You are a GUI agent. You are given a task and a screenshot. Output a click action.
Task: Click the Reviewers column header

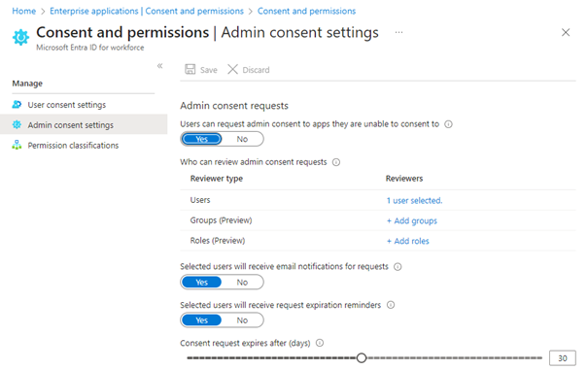point(404,179)
